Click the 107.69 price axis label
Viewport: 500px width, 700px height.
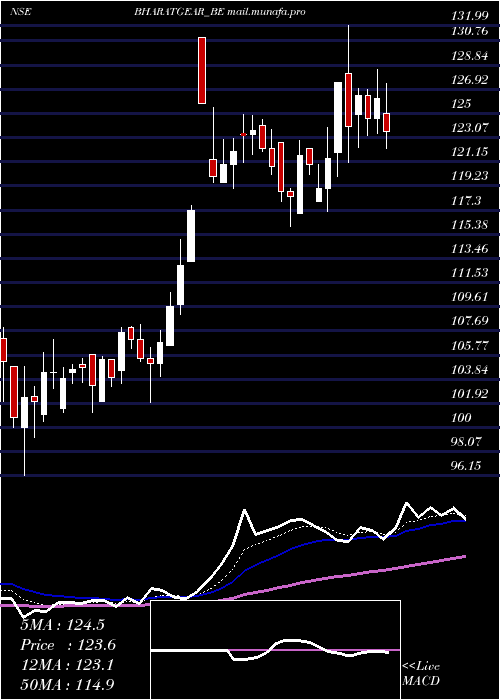468,321
